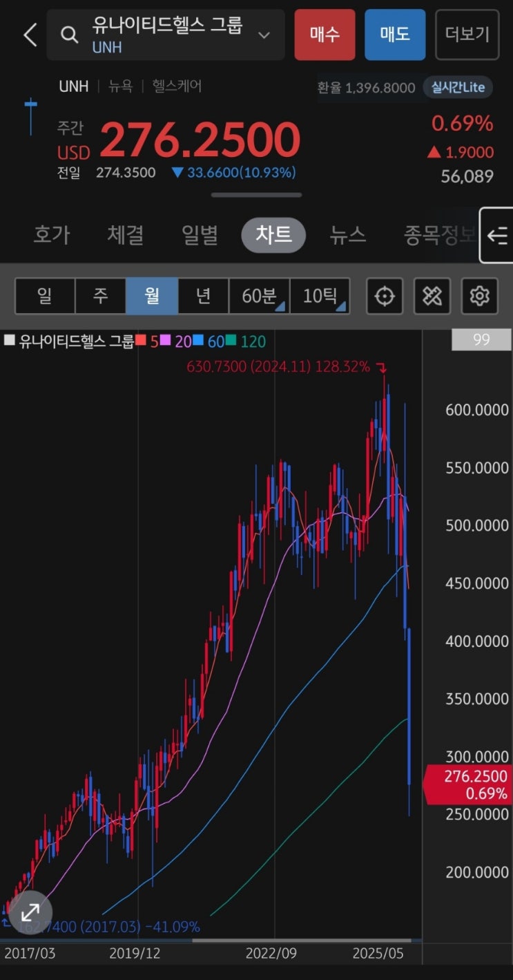Tap the 33.6600(10.93%) change value
This screenshot has width=513, height=980.
(x=233, y=173)
